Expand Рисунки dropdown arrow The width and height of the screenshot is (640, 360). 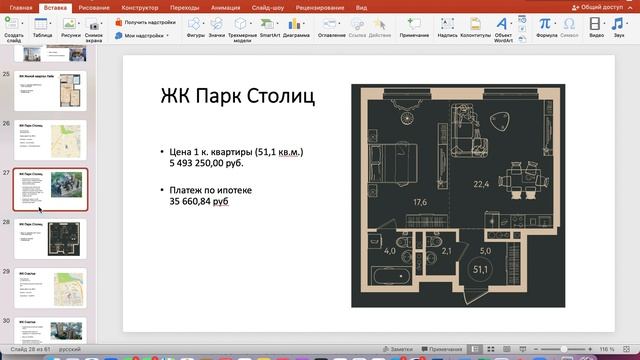pos(79,23)
